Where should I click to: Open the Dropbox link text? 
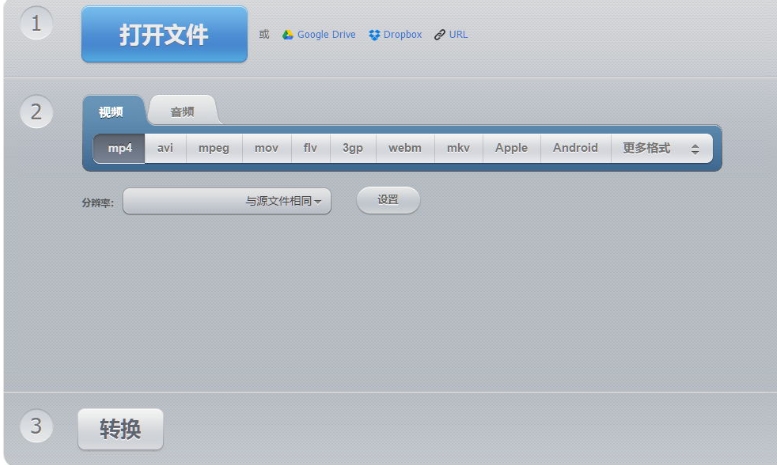coord(402,35)
